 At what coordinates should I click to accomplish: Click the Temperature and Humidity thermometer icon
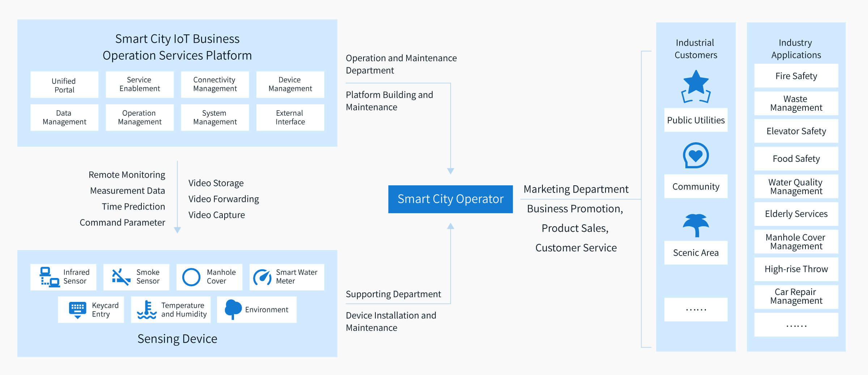146,310
